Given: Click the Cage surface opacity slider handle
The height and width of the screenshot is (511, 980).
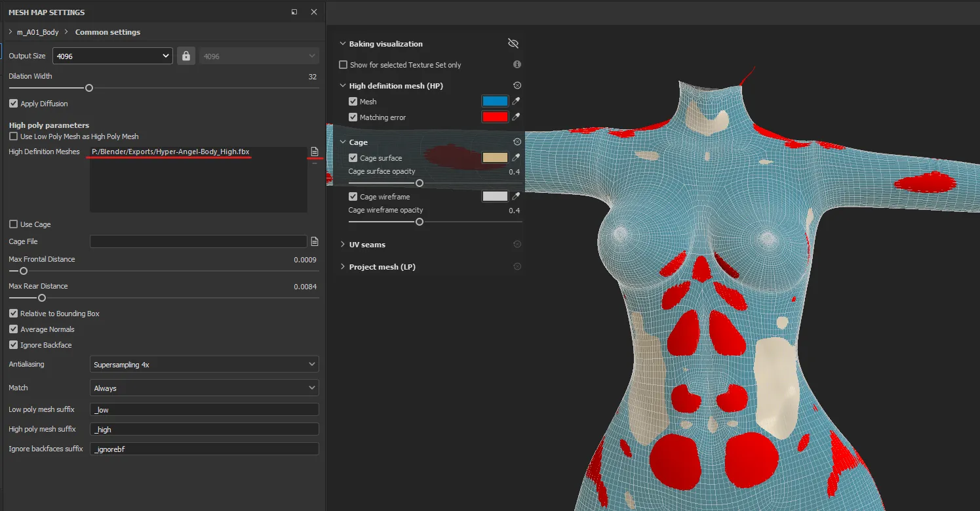Looking at the screenshot, I should [x=420, y=183].
